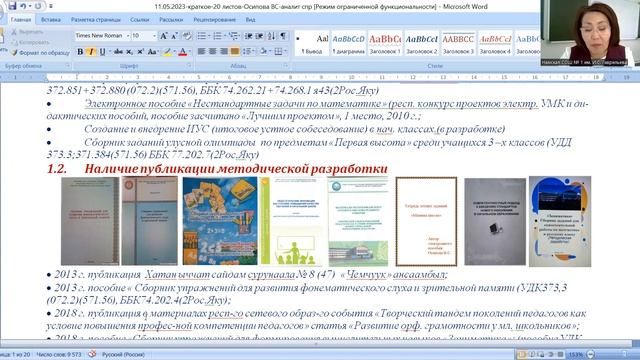Toggle bold formatting
640x360 pixels.
click(80, 51)
